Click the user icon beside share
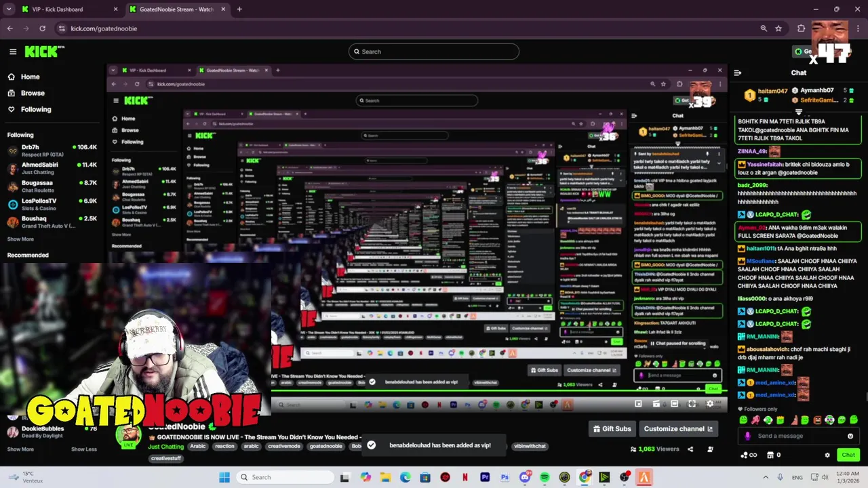The image size is (868, 488). 710,449
